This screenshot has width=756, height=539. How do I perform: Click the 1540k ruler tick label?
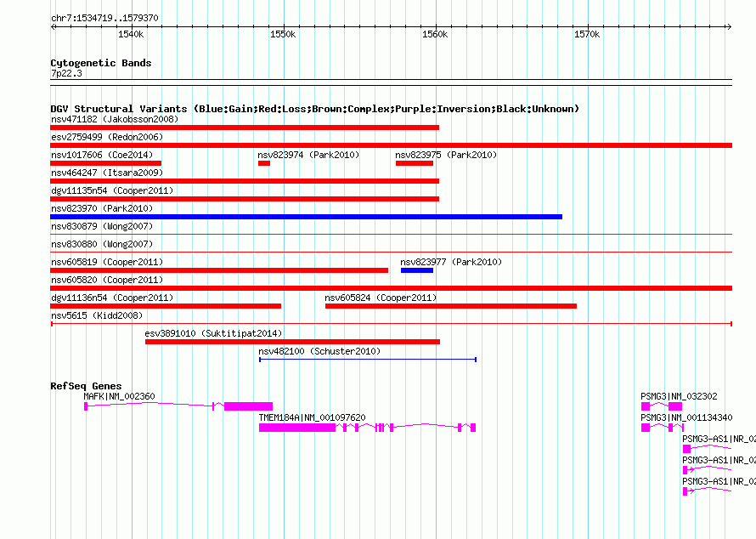tap(131, 34)
